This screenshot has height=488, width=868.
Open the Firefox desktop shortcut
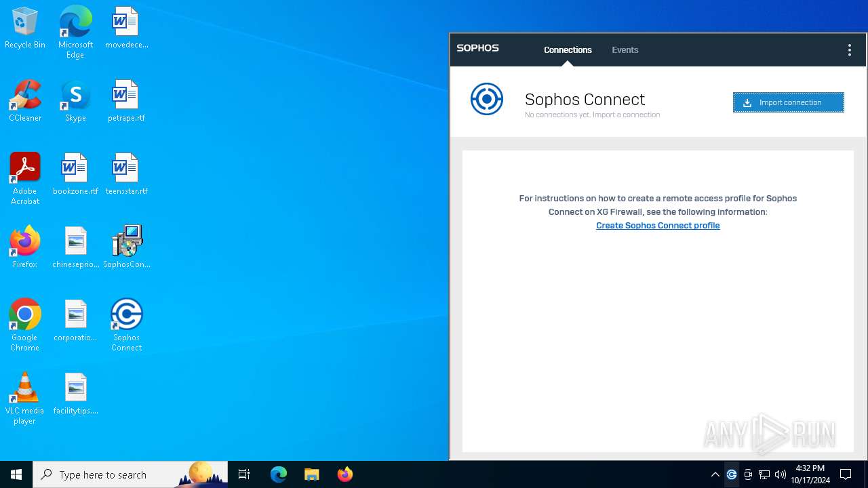25,248
